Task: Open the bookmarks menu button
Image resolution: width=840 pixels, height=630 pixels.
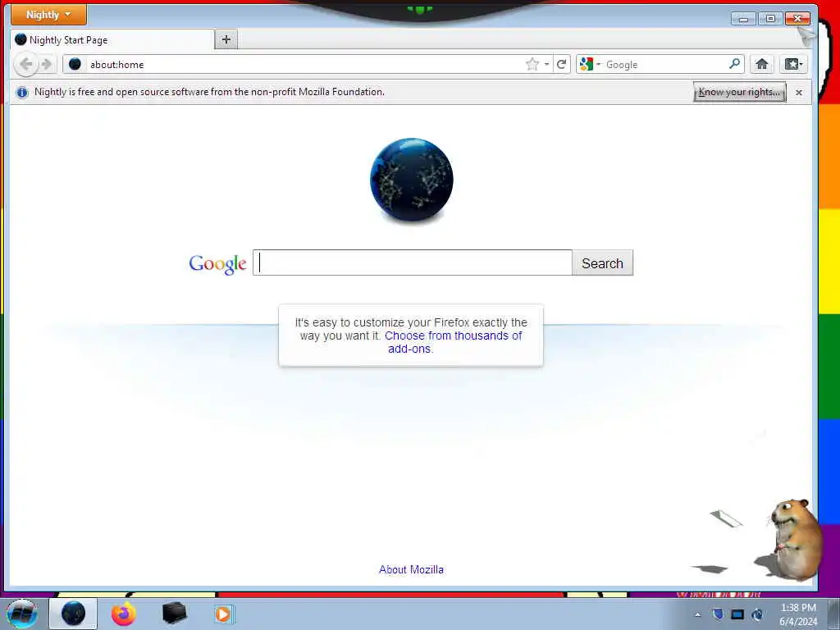Action: coord(793,64)
